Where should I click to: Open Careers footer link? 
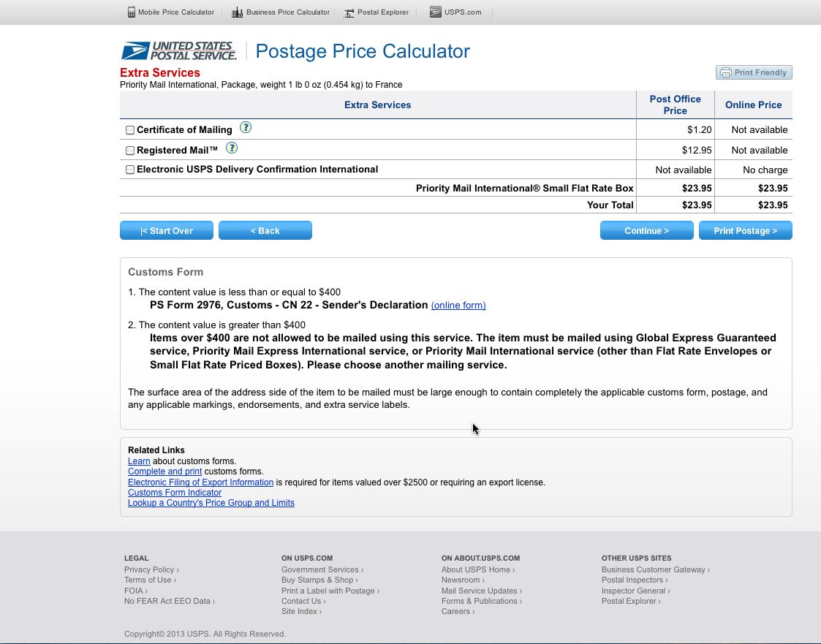coord(458,611)
